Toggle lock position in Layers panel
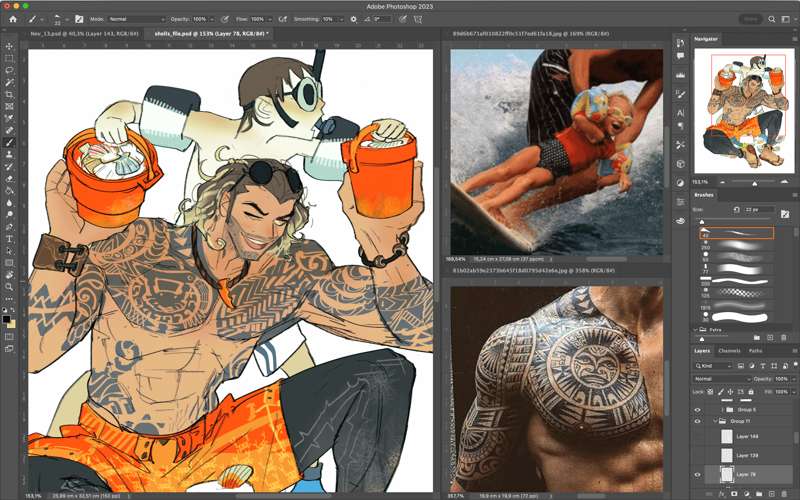Viewport: 800px width, 500px height. click(x=730, y=392)
